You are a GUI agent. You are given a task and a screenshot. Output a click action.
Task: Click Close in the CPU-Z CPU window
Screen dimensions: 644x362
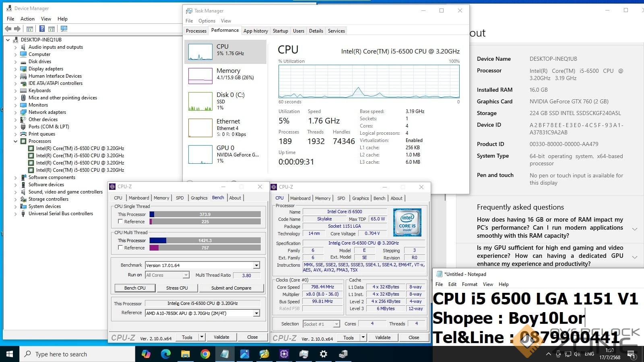click(414, 337)
